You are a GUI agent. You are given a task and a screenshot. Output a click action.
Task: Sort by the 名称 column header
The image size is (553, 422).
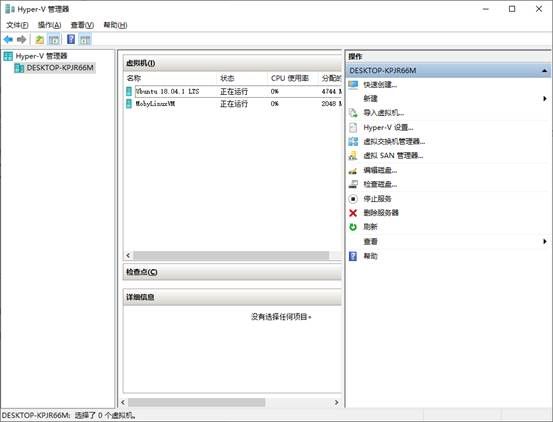pos(133,78)
